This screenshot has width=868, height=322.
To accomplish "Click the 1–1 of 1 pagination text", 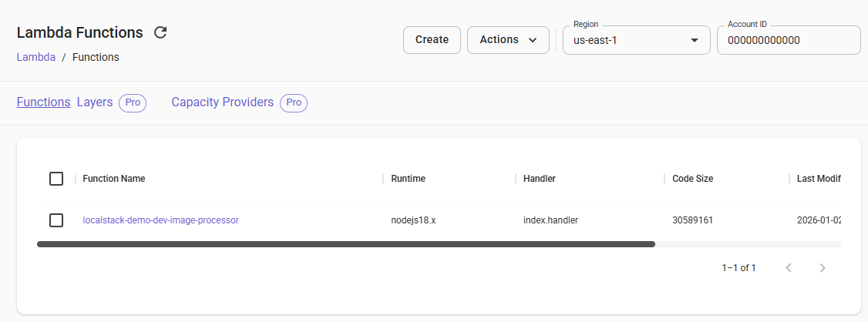I will 738,268.
